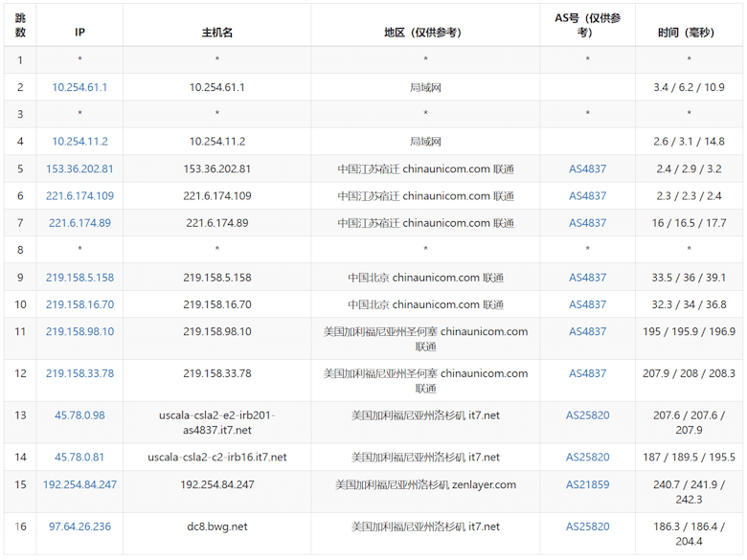The width and height of the screenshot is (747, 560).
Task: Open AS25820 link in hop 13 row
Action: [x=587, y=415]
